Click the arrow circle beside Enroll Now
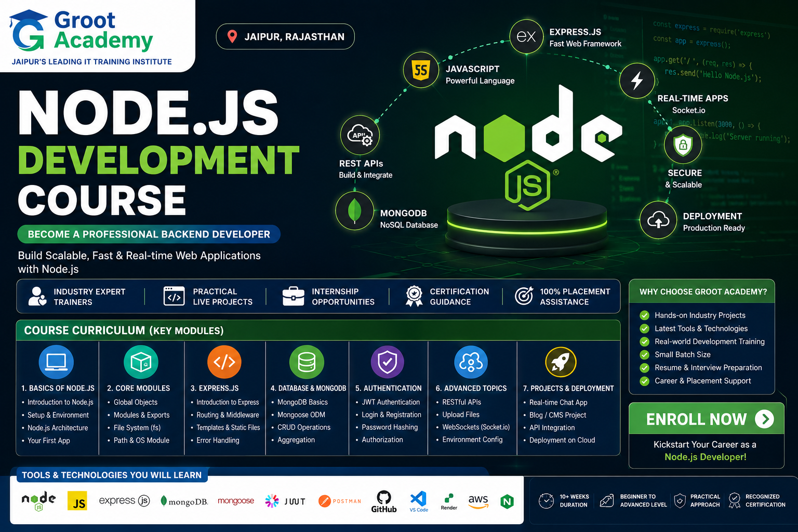 [x=765, y=419]
